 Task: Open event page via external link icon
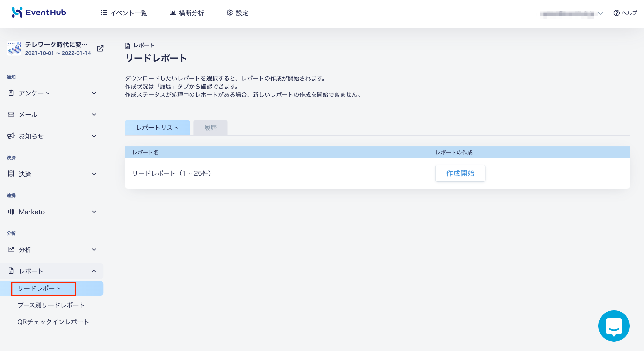100,48
